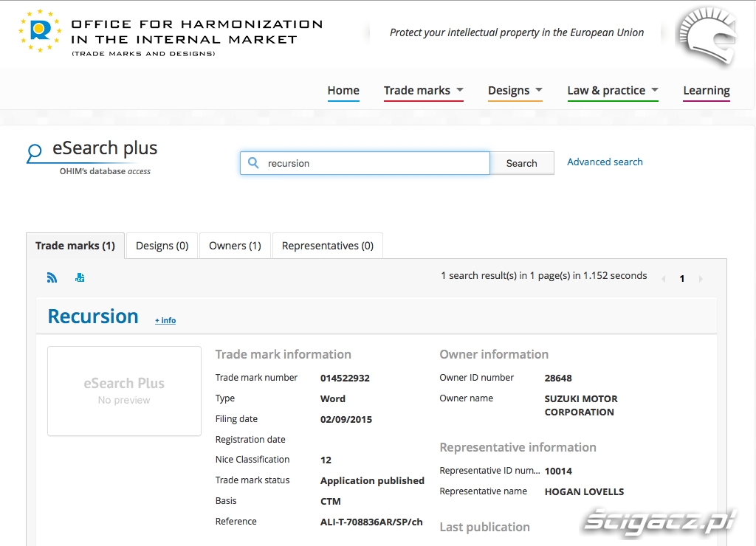The image size is (756, 546).
Task: Click into the recursion search input field
Action: click(373, 163)
